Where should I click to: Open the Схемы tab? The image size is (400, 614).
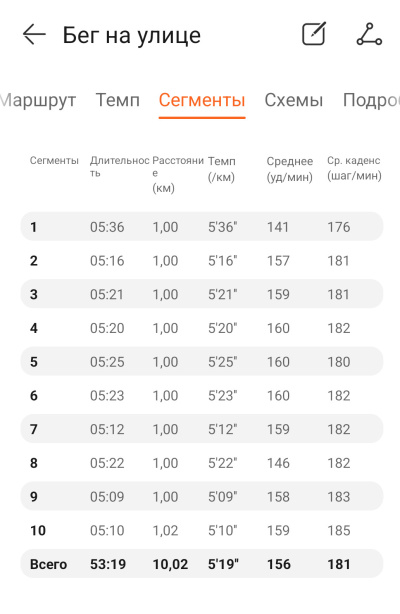(x=293, y=100)
